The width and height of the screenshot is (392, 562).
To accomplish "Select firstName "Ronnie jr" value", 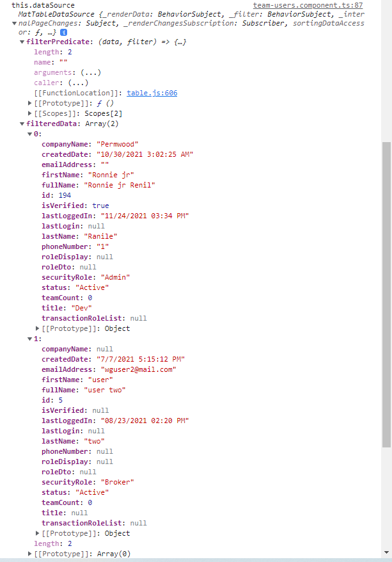I will coord(111,175).
